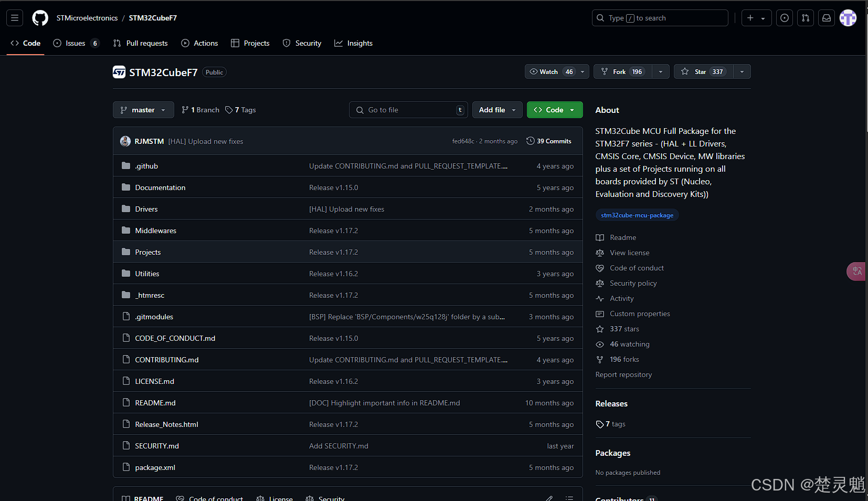Open the Drivers folder
This screenshot has width=868, height=501.
(146, 209)
